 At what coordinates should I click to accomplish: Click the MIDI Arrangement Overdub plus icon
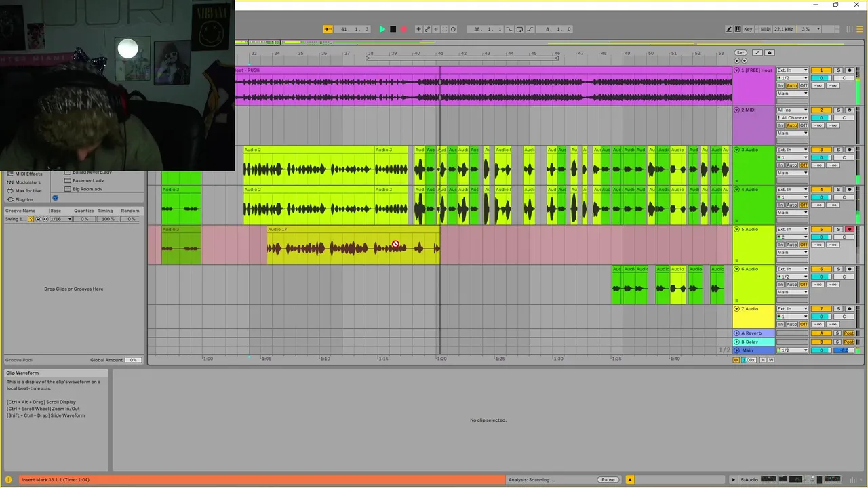coord(418,29)
